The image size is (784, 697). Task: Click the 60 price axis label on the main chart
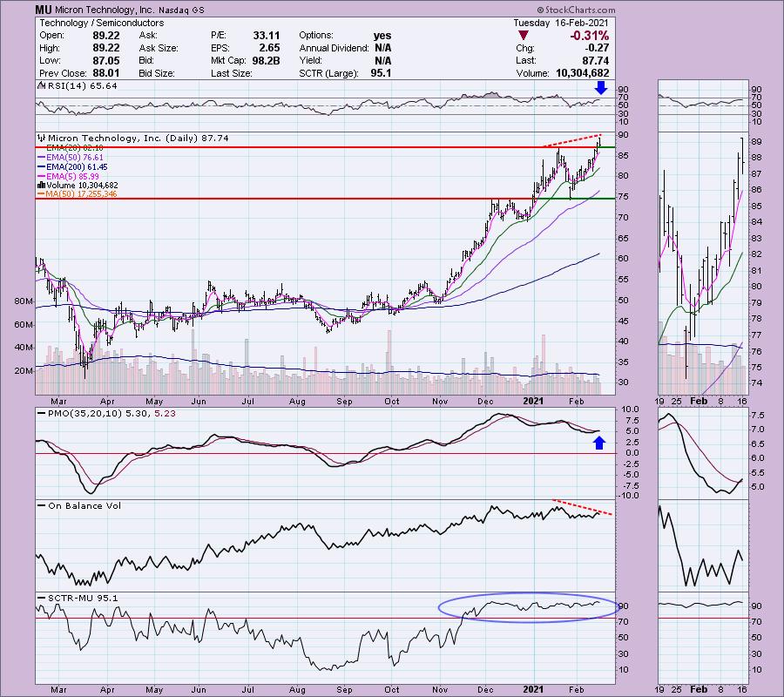[x=623, y=259]
